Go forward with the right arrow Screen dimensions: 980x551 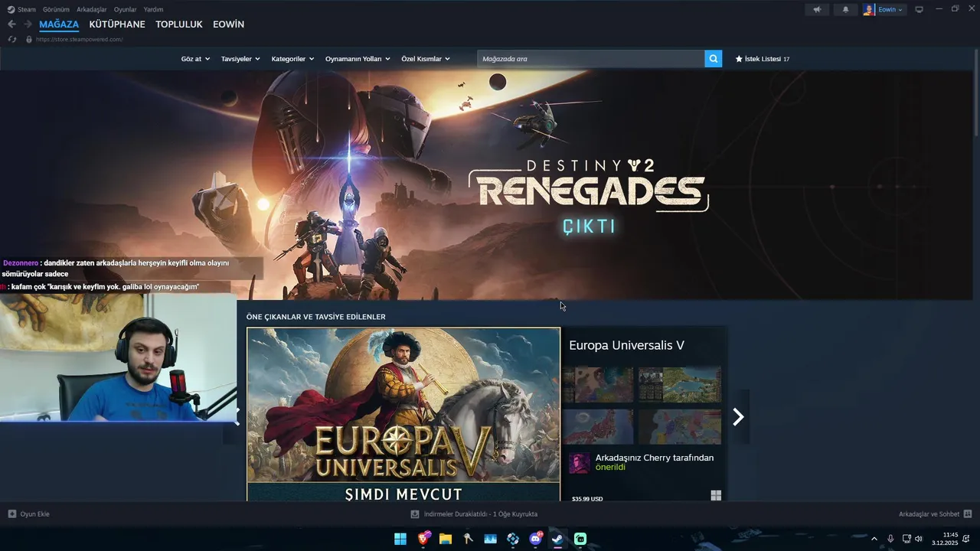(28, 24)
